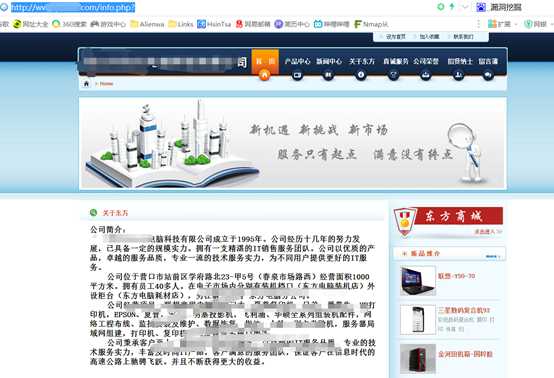This screenshot has width=554, height=378.
Task: Click the person icon under 招贤纳士
Action: [459, 75]
